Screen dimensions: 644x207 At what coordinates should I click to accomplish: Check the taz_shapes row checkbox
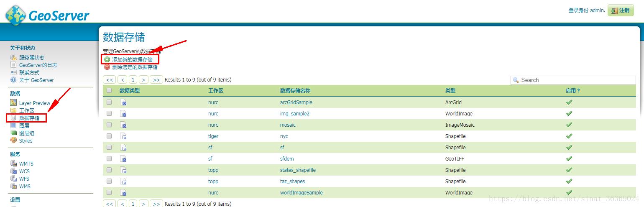point(109,181)
